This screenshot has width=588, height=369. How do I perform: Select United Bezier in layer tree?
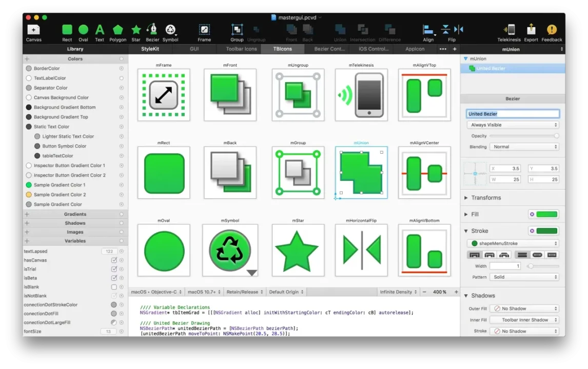point(513,69)
